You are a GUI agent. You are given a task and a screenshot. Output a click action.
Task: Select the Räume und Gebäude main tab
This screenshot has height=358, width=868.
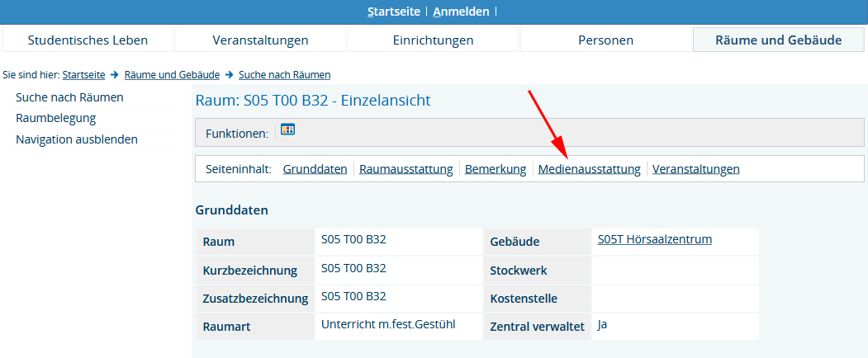point(778,40)
